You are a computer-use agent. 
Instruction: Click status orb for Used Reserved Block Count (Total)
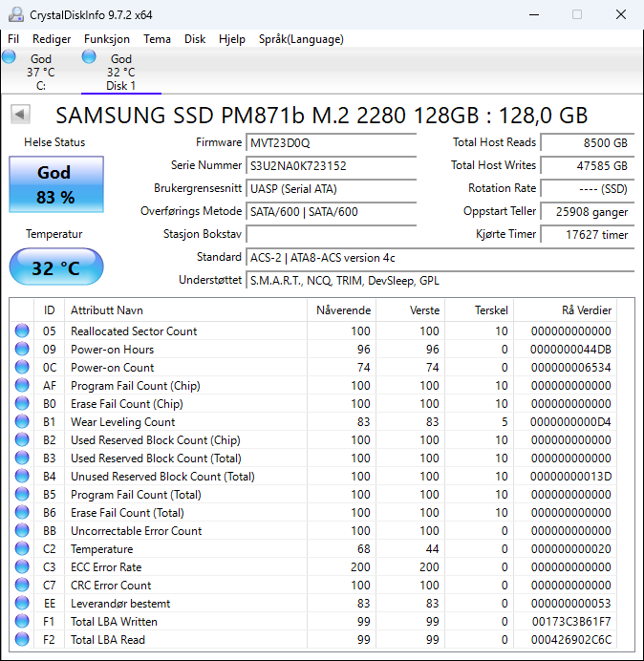(x=22, y=458)
